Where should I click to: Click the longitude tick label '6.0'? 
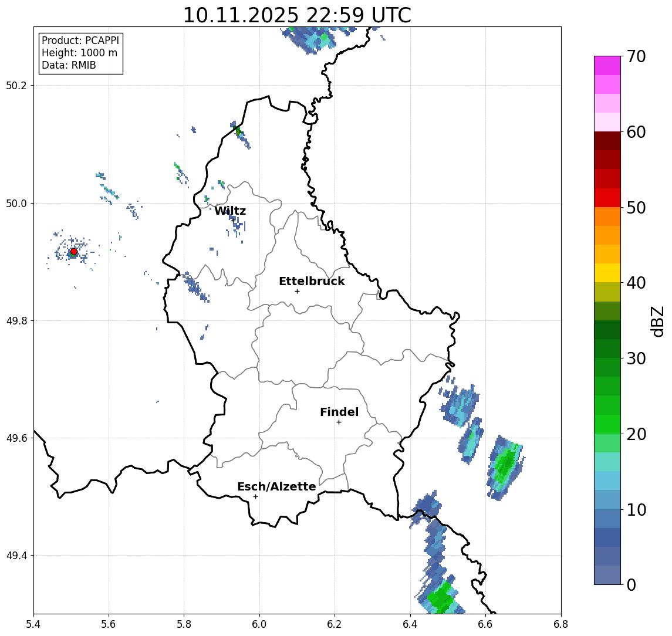click(x=260, y=624)
